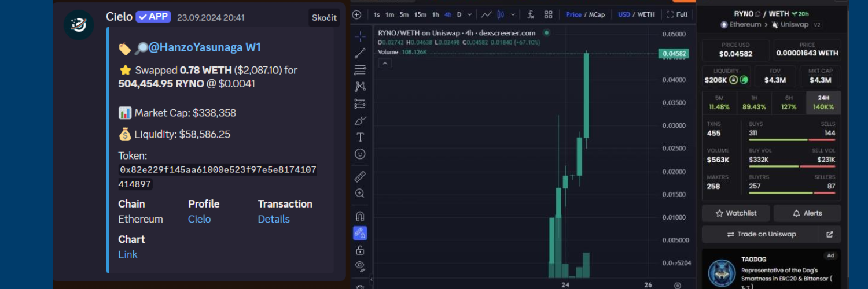
Task: Set chart interval to D
Action: click(459, 14)
